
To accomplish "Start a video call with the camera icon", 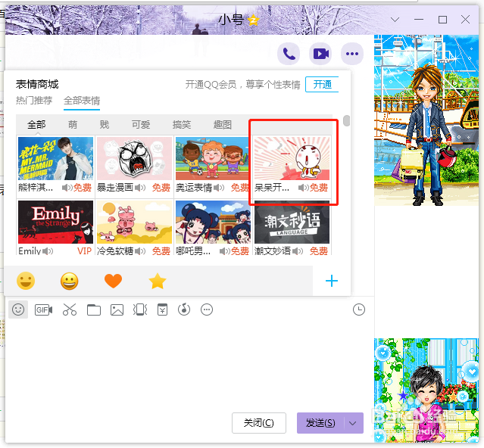I will point(320,54).
